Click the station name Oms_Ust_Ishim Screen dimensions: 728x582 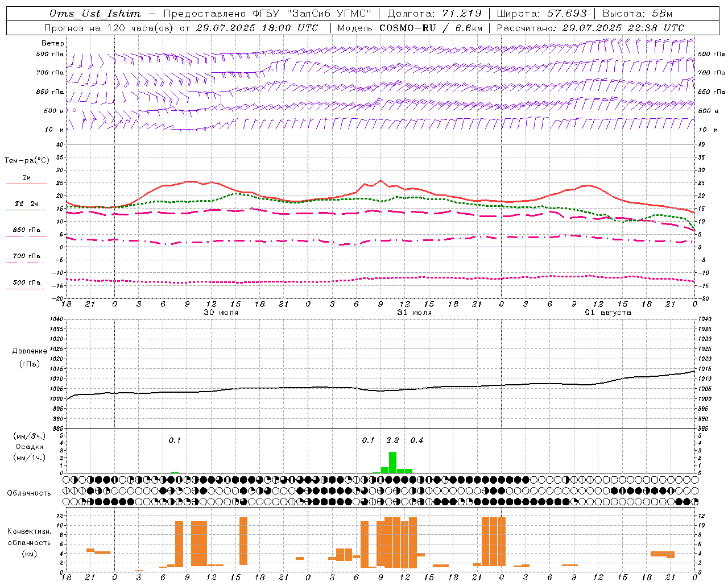point(95,14)
